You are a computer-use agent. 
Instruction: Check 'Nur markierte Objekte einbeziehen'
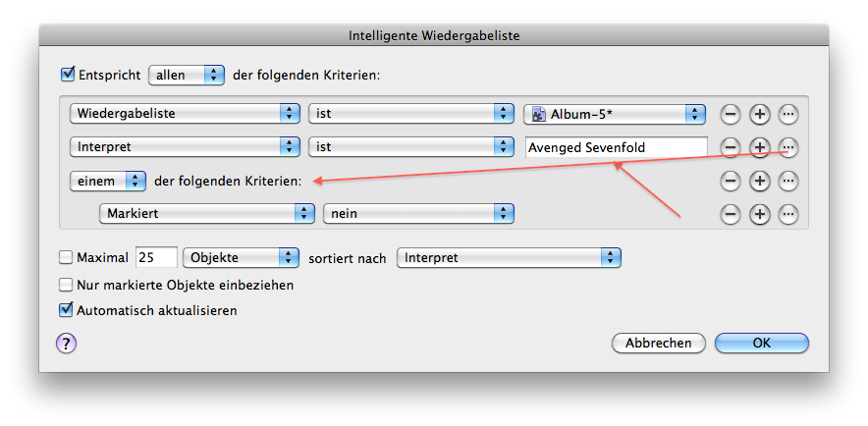tap(66, 285)
